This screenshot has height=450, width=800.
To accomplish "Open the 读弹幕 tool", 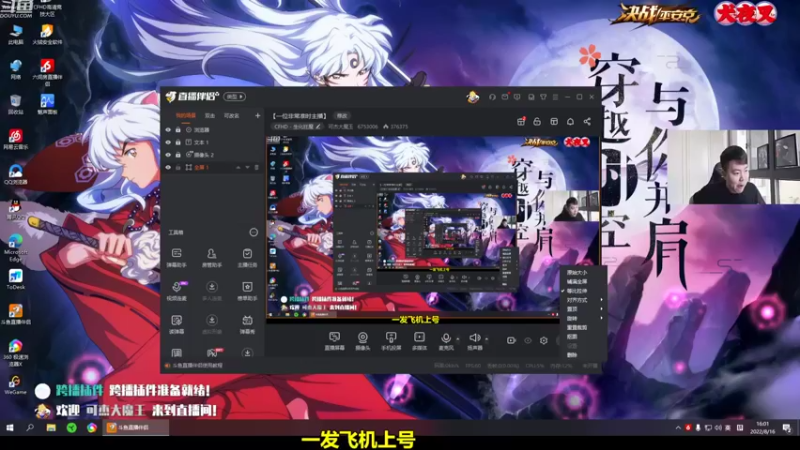I will click(177, 324).
